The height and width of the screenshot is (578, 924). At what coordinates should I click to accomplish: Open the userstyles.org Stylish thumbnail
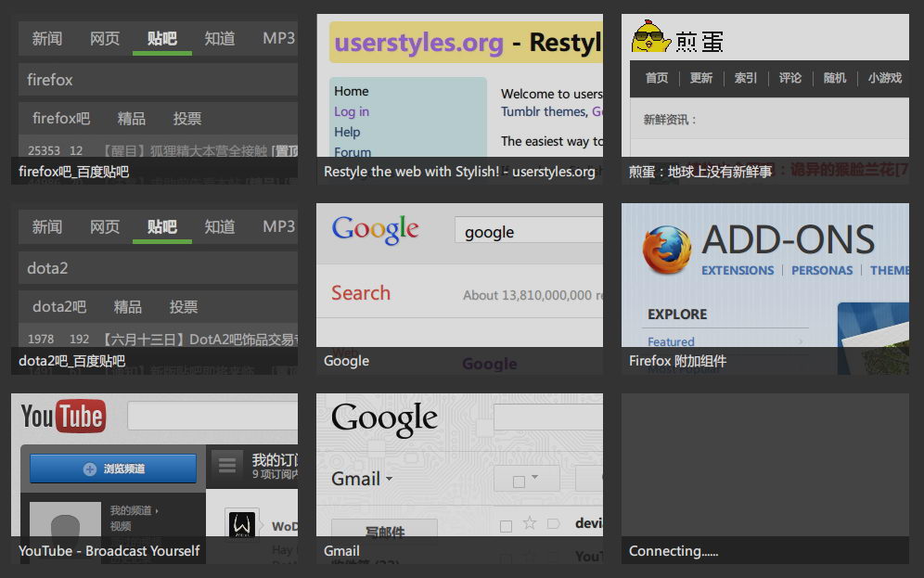tap(459, 99)
